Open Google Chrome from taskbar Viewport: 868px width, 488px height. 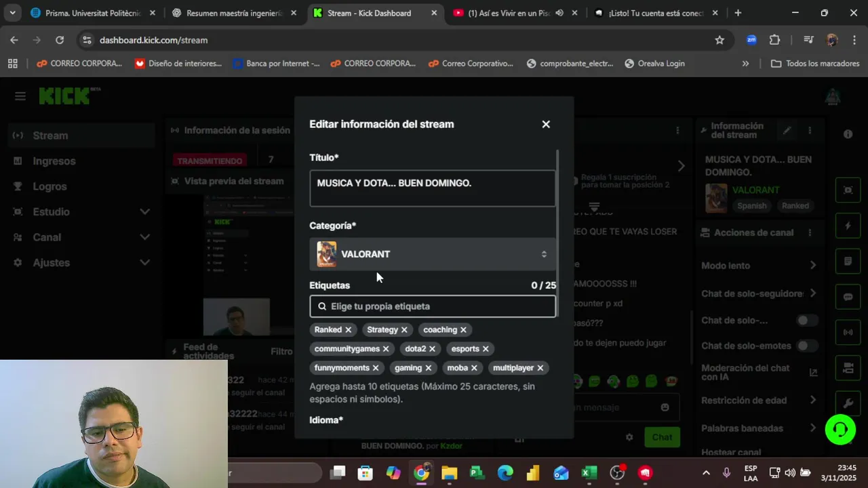click(x=422, y=472)
